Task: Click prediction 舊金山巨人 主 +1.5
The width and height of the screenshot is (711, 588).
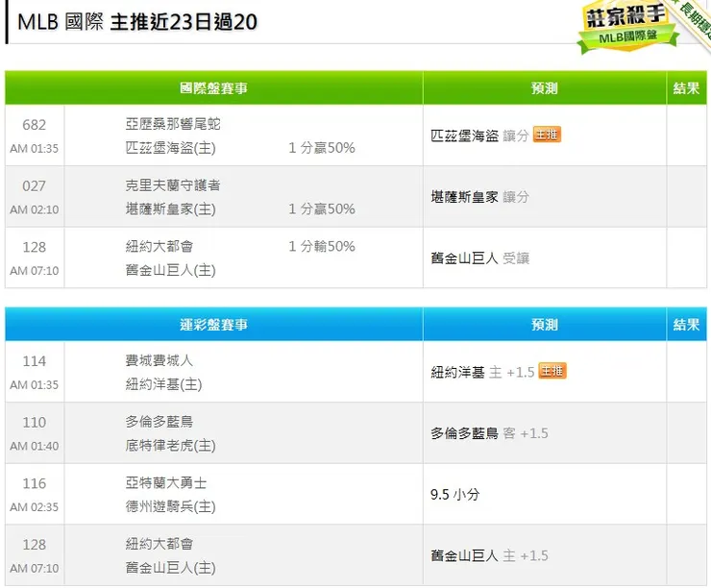Action: click(x=489, y=555)
